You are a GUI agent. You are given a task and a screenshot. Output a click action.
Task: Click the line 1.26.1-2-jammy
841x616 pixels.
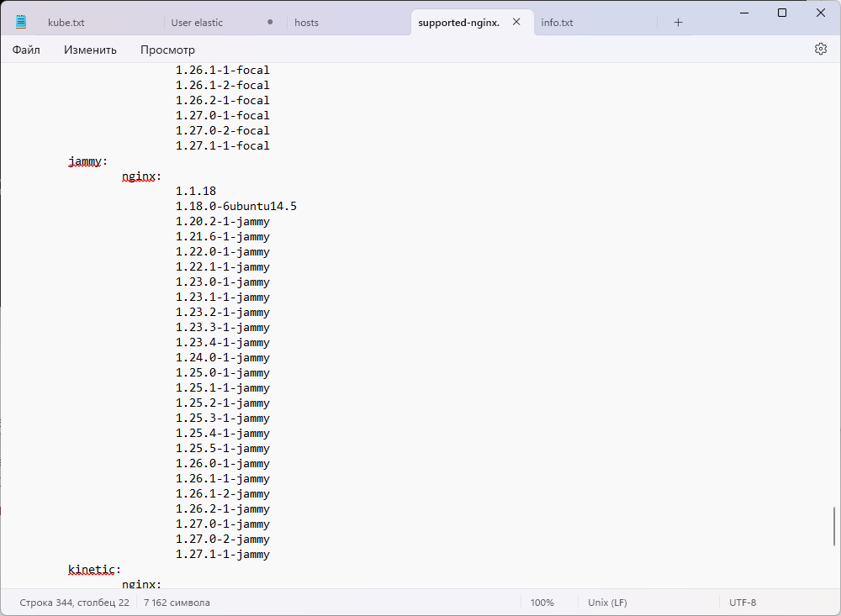point(223,494)
